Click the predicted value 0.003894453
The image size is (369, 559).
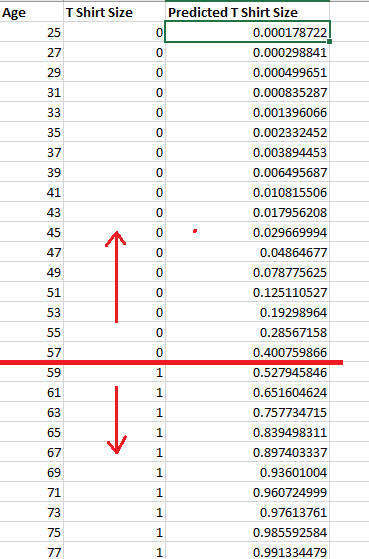pos(247,152)
